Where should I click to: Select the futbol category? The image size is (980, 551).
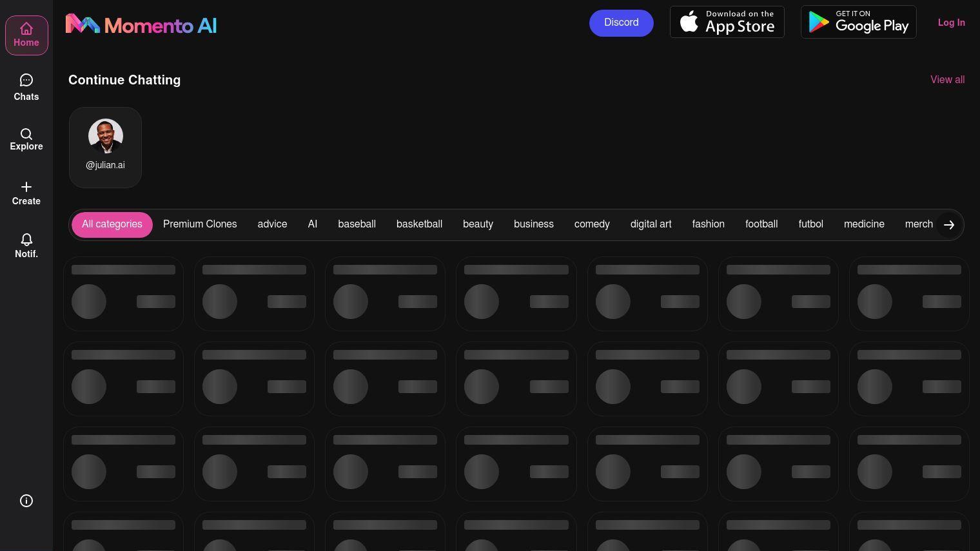(810, 224)
